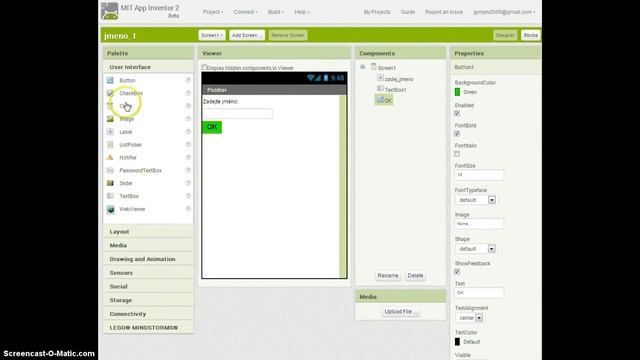
Task: Collapse the Screen1 tree node
Action: tap(362, 67)
